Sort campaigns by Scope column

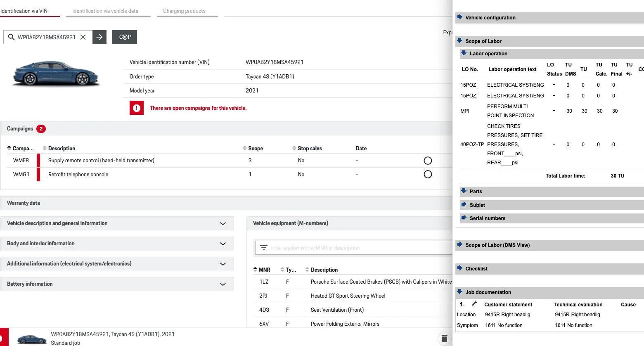[253, 148]
